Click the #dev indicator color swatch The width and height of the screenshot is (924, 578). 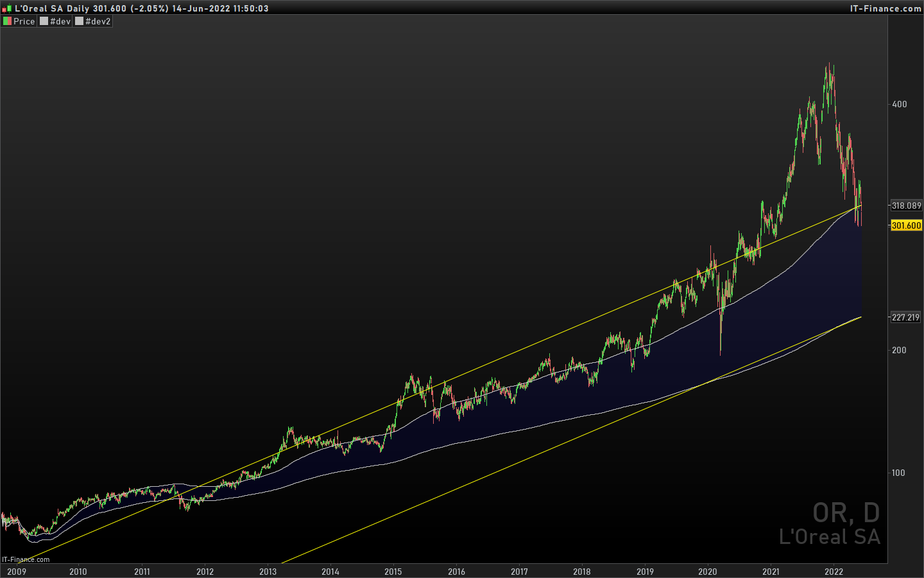tap(44, 21)
